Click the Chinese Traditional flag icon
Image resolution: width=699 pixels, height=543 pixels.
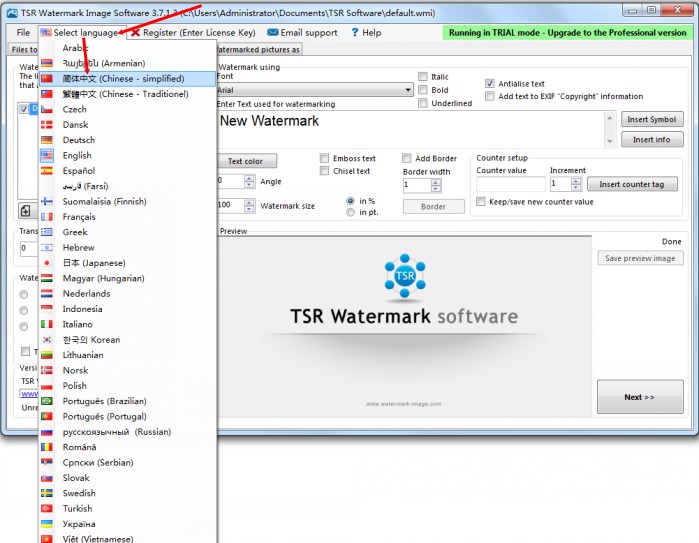[x=47, y=94]
